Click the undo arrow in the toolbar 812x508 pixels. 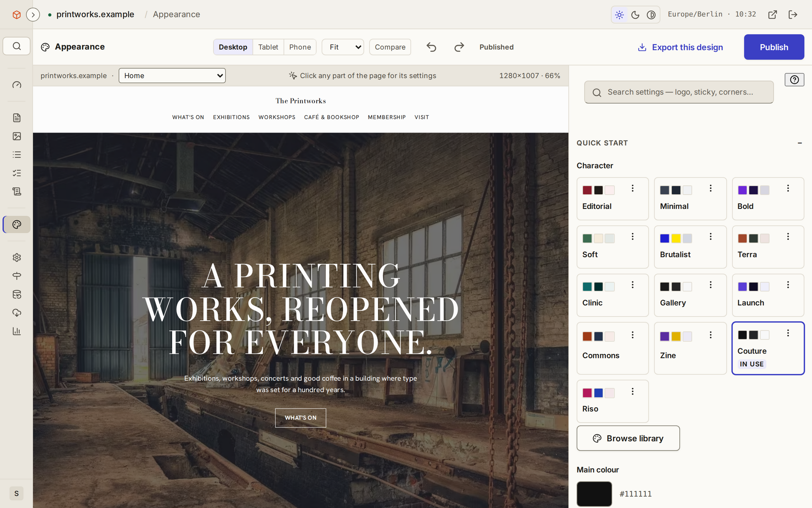(431, 47)
